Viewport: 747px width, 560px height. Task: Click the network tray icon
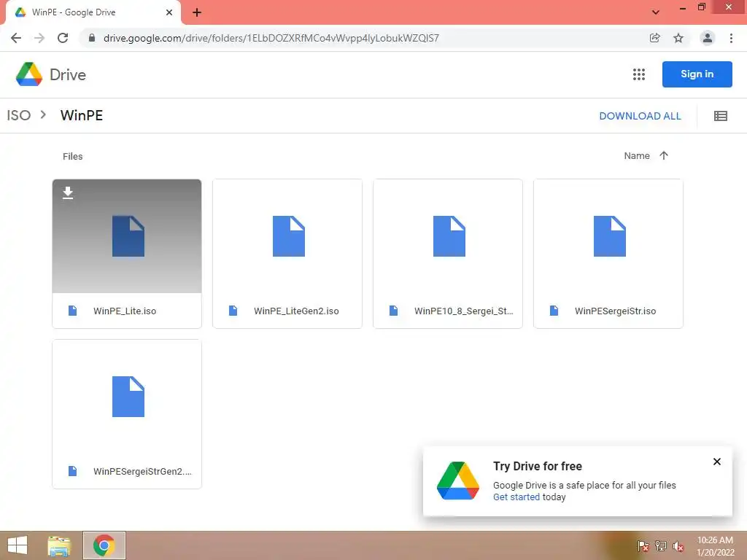point(661,546)
